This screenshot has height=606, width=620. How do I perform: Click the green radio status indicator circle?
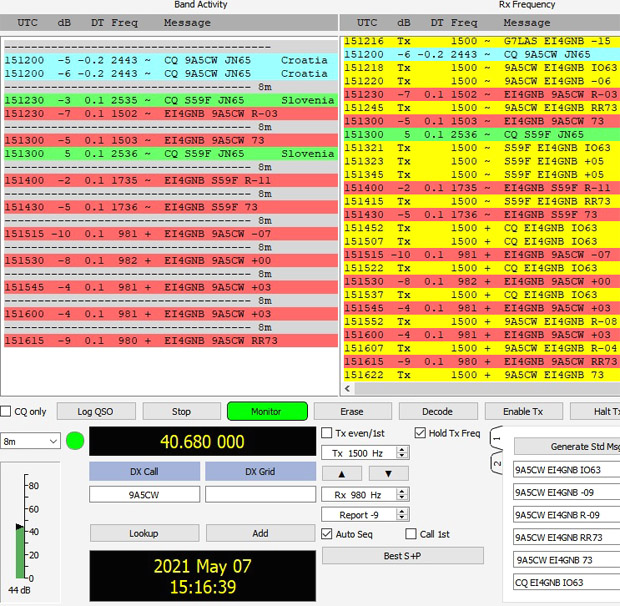pyautogui.click(x=75, y=441)
